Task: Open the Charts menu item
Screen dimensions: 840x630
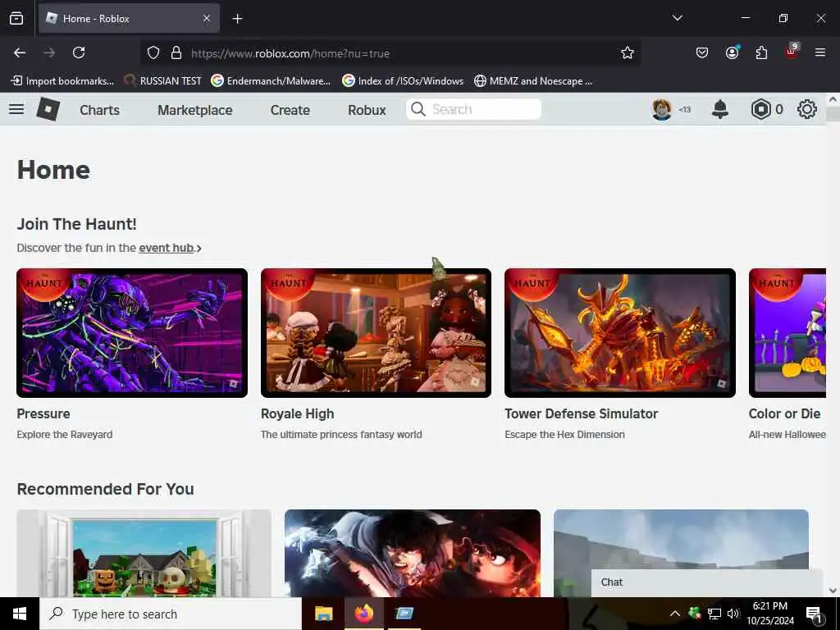Action: (x=99, y=110)
